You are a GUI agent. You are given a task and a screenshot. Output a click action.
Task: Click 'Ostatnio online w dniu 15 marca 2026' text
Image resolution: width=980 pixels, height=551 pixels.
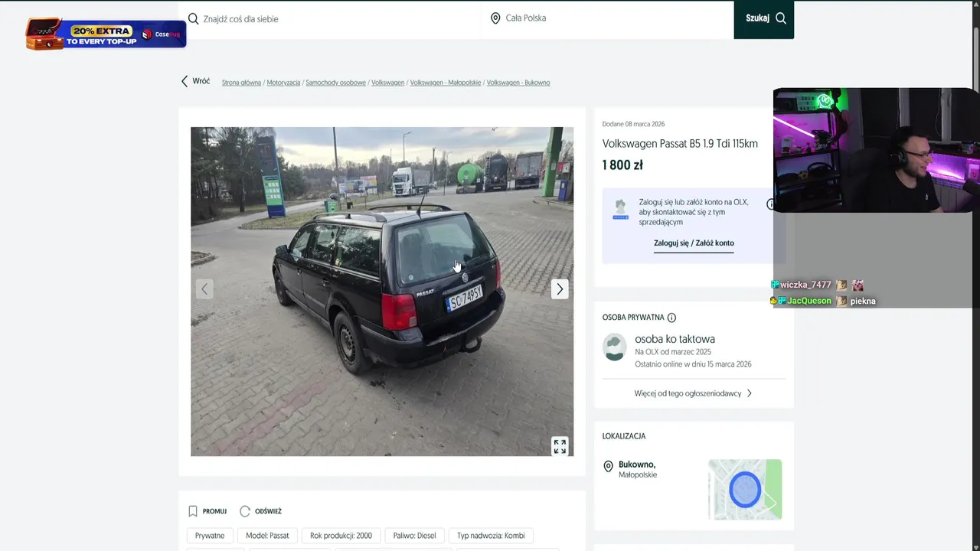coord(693,364)
